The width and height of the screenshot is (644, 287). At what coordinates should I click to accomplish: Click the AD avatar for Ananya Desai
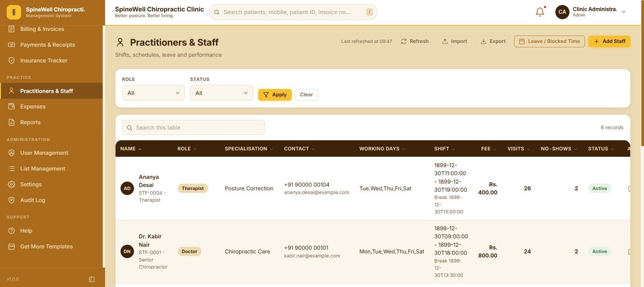click(127, 188)
